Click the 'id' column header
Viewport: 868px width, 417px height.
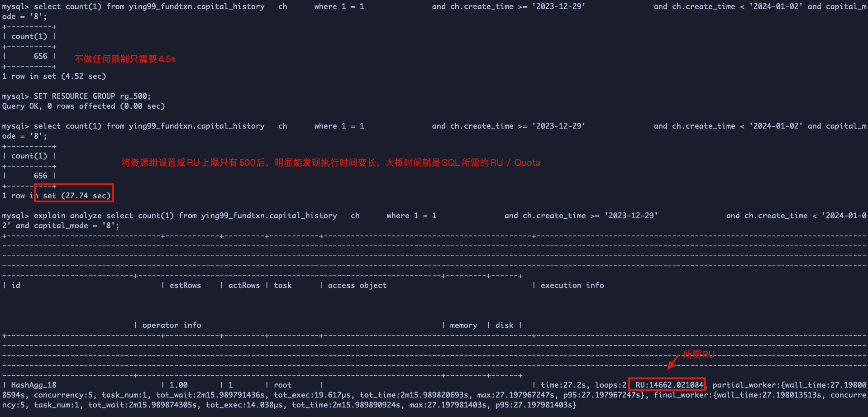16,285
